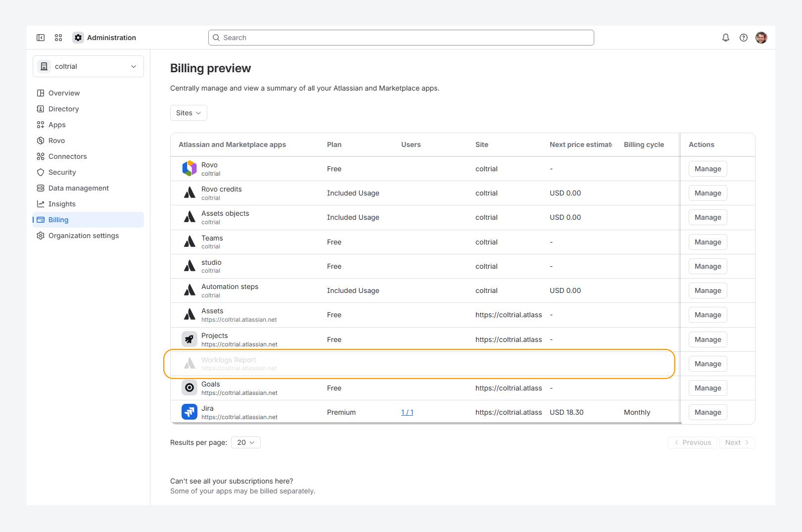Image resolution: width=802 pixels, height=532 pixels.
Task: Click the Billing preview heading
Action: pyautogui.click(x=210, y=68)
